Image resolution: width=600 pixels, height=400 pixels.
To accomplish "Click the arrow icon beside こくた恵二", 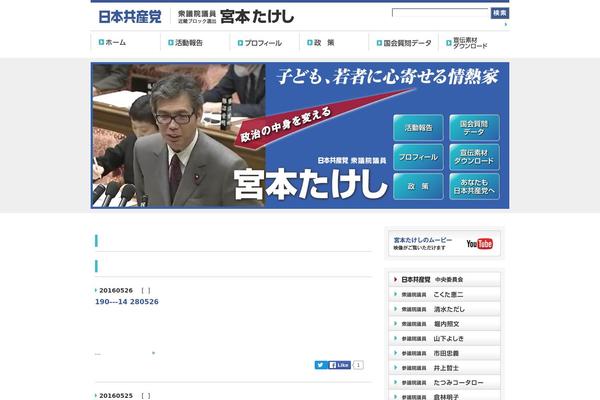I will click(x=395, y=294).
